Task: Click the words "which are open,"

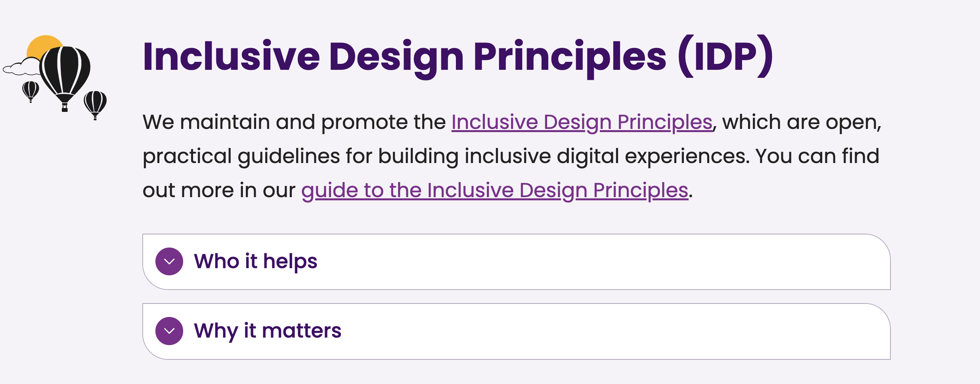Action: pos(802,122)
